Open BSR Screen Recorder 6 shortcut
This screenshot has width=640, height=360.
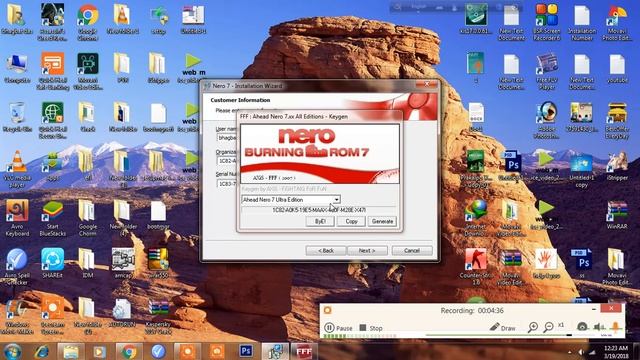pyautogui.click(x=547, y=22)
